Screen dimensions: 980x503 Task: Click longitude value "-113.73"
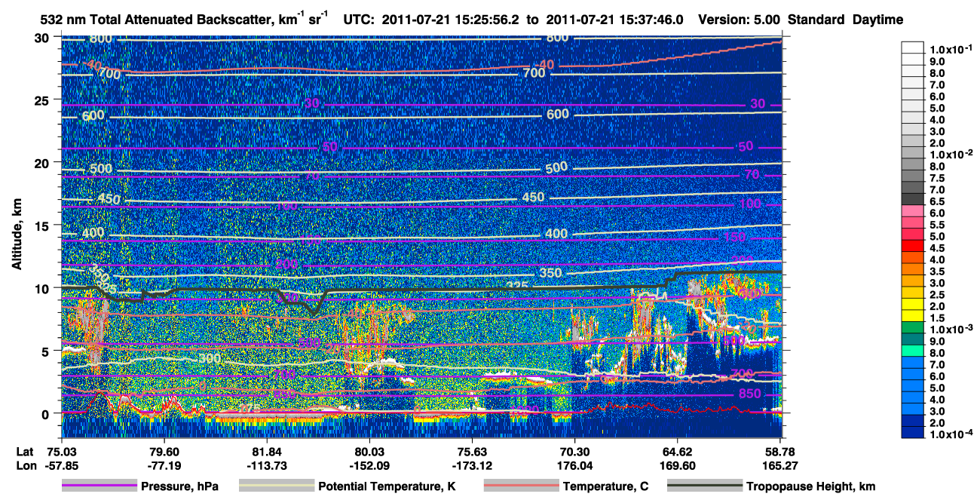tap(267, 465)
